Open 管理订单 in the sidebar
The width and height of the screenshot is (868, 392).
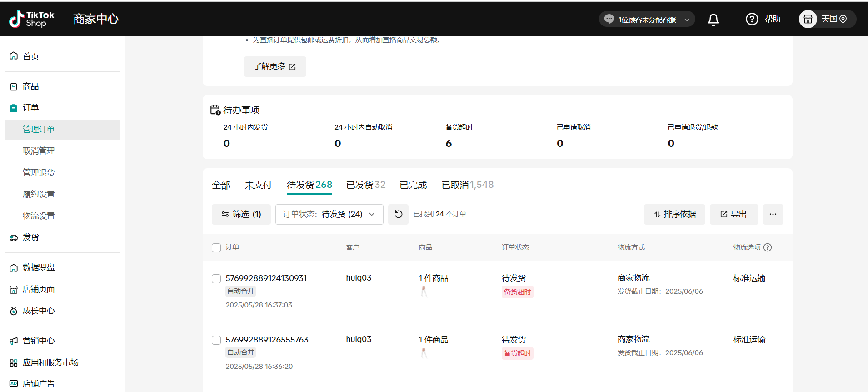coord(62,130)
